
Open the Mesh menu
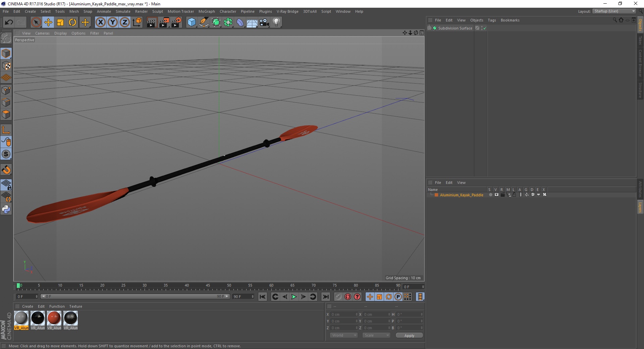[74, 11]
